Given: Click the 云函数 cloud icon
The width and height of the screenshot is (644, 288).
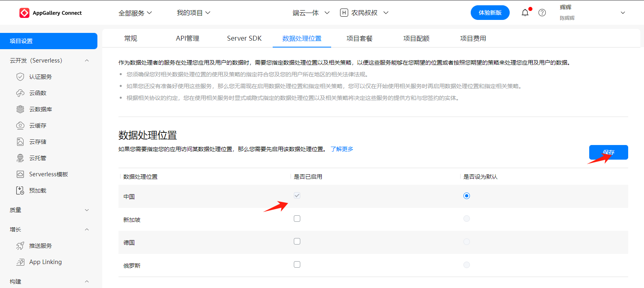Looking at the screenshot, I should pyautogui.click(x=20, y=93).
